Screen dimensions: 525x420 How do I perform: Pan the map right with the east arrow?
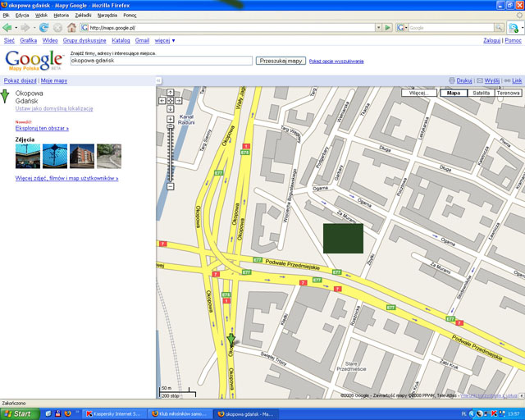[178, 100]
